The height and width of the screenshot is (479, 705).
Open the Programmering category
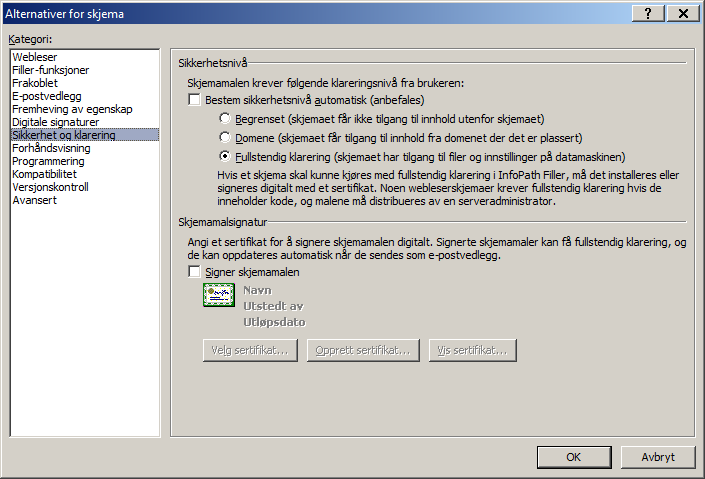(48, 161)
